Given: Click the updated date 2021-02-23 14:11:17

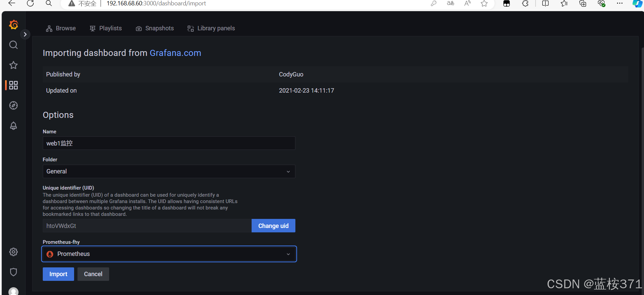Looking at the screenshot, I should pyautogui.click(x=307, y=91).
